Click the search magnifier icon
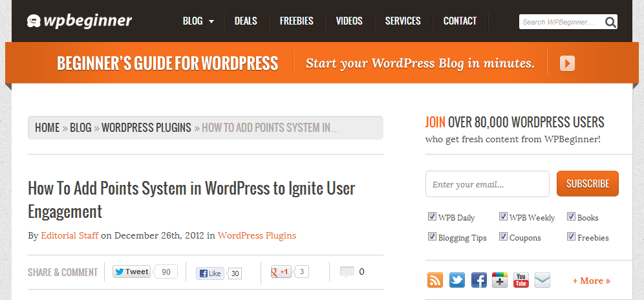 click(x=610, y=22)
